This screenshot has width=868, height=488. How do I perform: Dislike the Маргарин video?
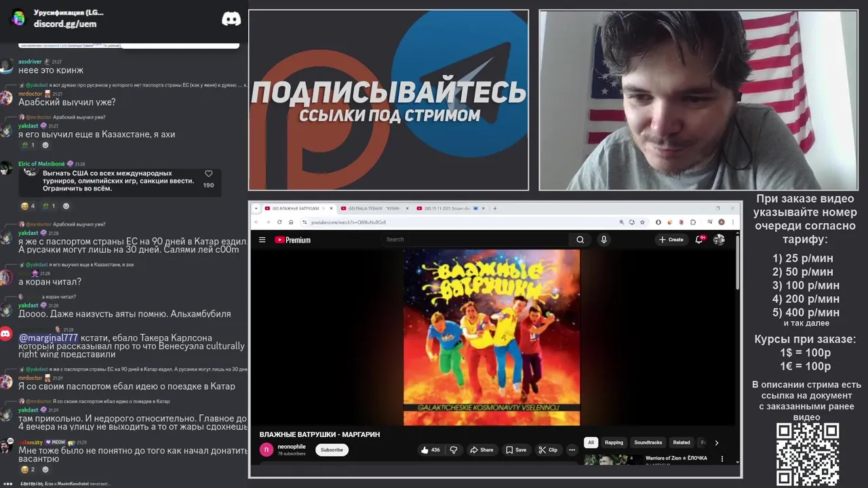pos(454,450)
